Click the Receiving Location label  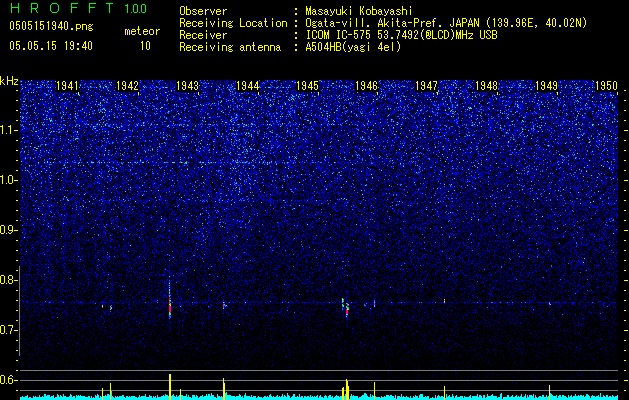point(233,23)
